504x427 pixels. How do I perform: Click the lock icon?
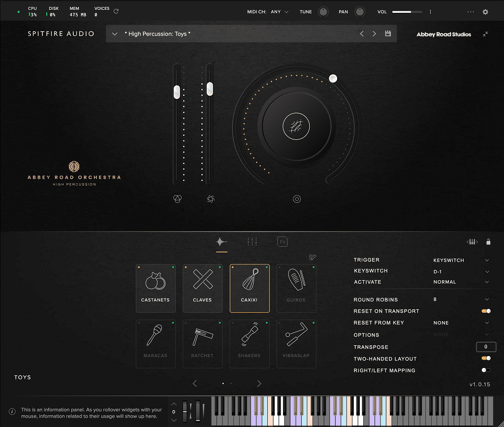tap(488, 242)
